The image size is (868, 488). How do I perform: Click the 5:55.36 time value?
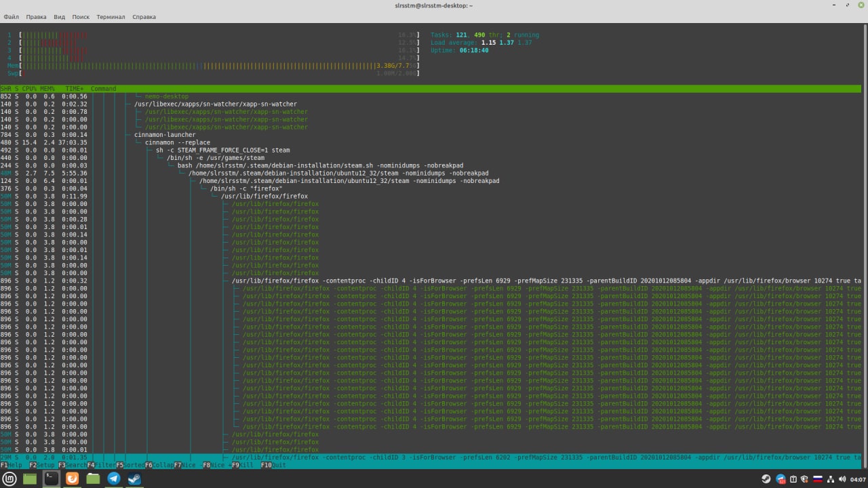(x=75, y=174)
